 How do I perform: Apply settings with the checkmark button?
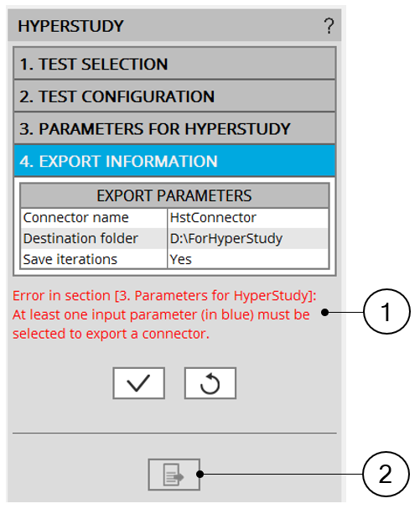coord(138,383)
